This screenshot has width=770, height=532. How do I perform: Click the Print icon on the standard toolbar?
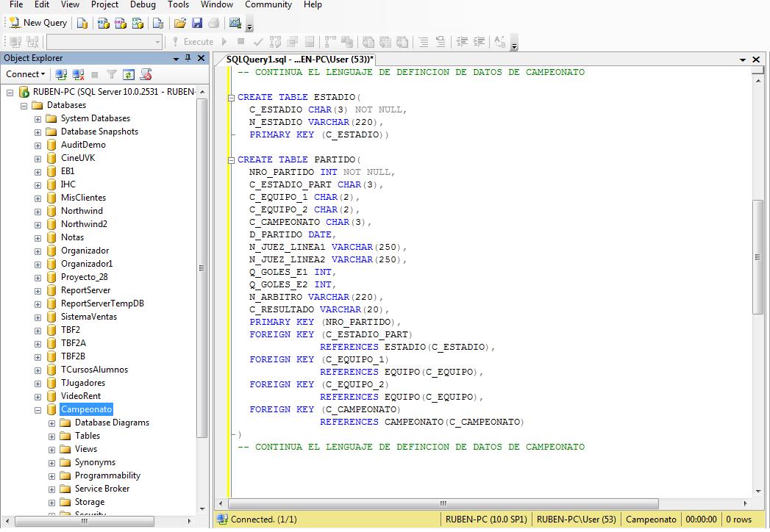pyautogui.click(x=215, y=23)
